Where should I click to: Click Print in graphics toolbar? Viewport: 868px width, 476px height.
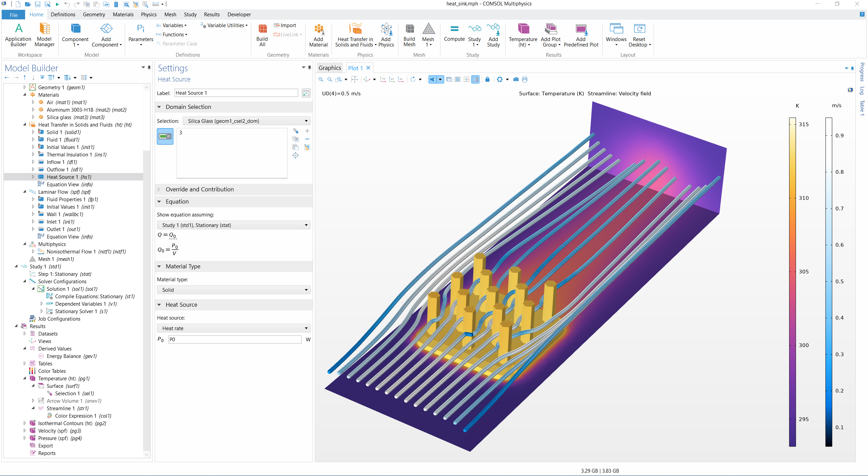525,79
